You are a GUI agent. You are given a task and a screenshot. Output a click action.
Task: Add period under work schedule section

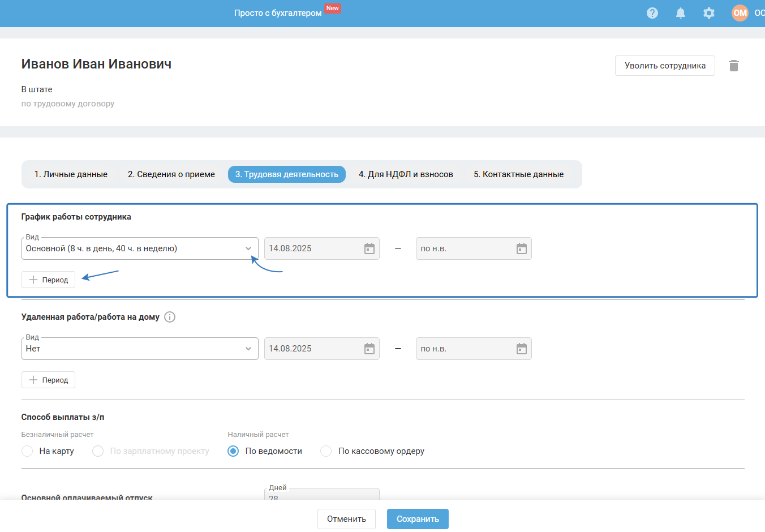(49, 280)
